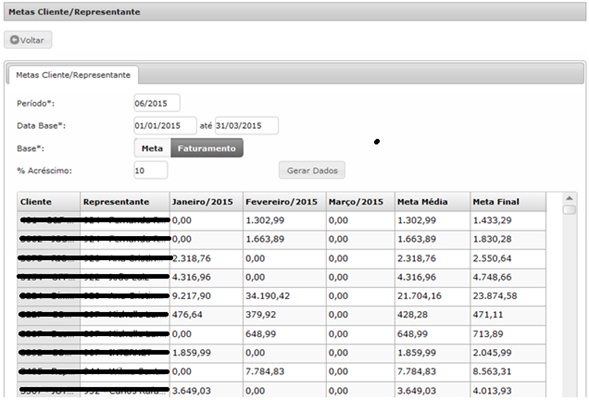Screen dimensions: 589x400
Task: Select Meta Média cell 428,28
Action: 432,315
